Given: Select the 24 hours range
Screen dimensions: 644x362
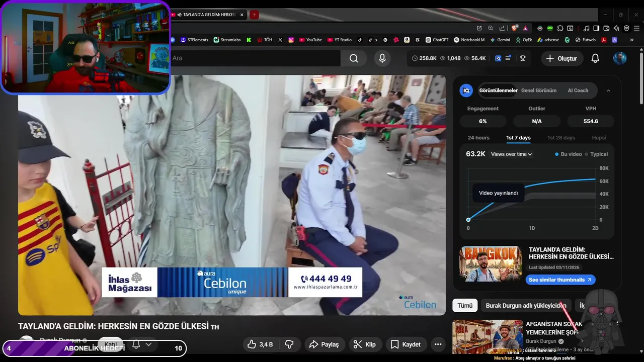Looking at the screenshot, I should [478, 138].
